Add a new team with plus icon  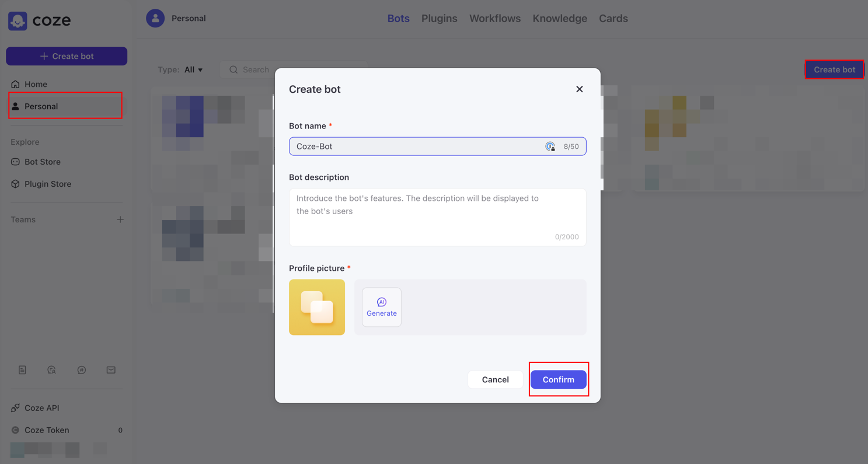(x=120, y=219)
